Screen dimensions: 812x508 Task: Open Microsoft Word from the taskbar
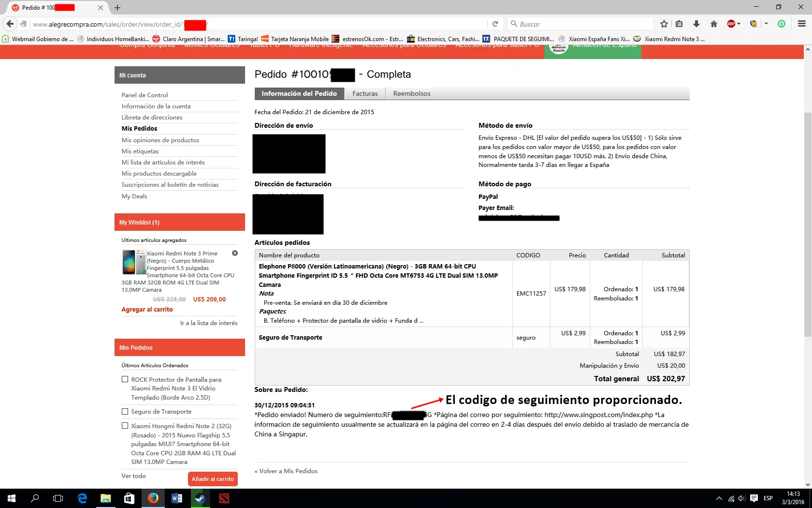[176, 498]
